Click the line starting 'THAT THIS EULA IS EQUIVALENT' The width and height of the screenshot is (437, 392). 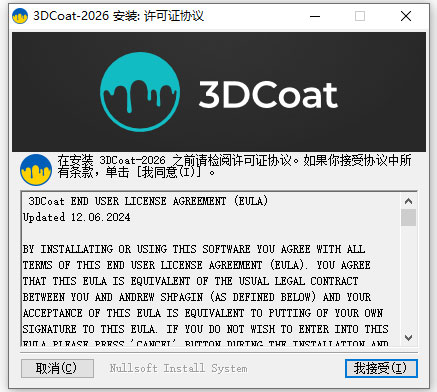[x=190, y=281]
